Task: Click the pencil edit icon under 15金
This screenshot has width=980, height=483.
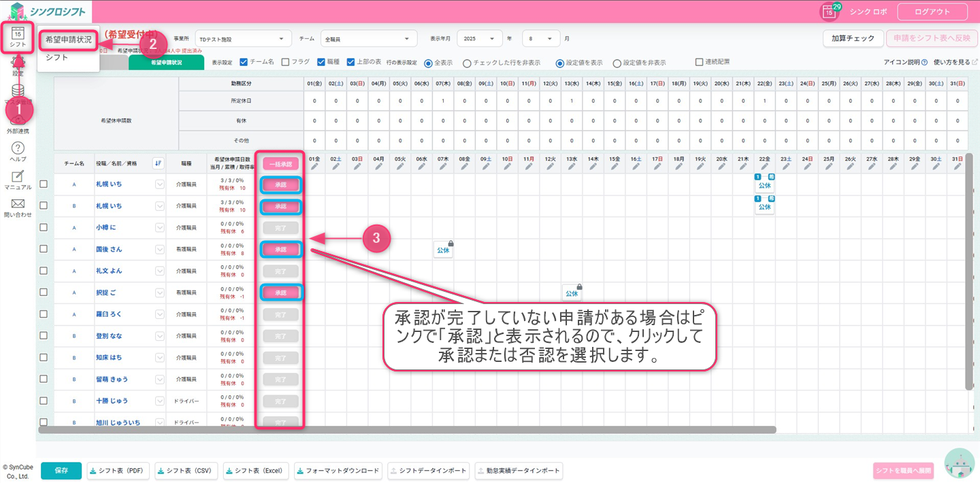Action: point(614,167)
